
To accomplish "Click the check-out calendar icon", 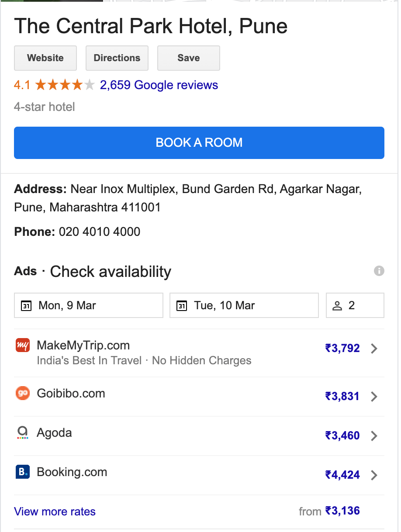I will pyautogui.click(x=182, y=306).
